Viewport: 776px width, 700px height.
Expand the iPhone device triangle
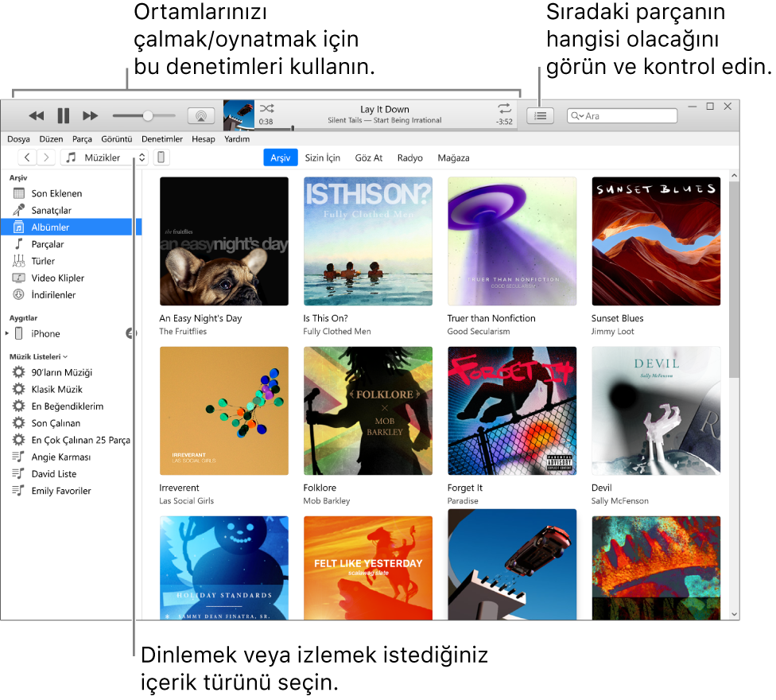[x=7, y=333]
